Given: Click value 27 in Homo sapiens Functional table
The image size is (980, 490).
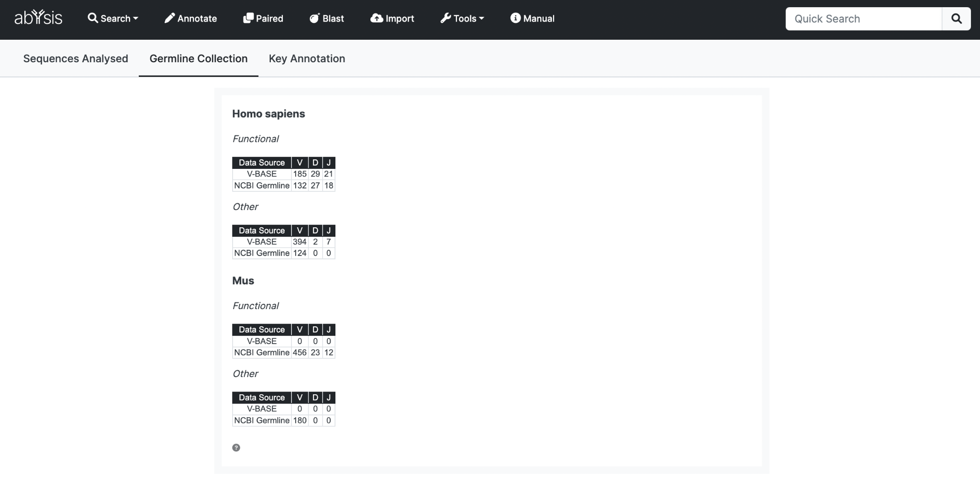Looking at the screenshot, I should pos(315,186).
